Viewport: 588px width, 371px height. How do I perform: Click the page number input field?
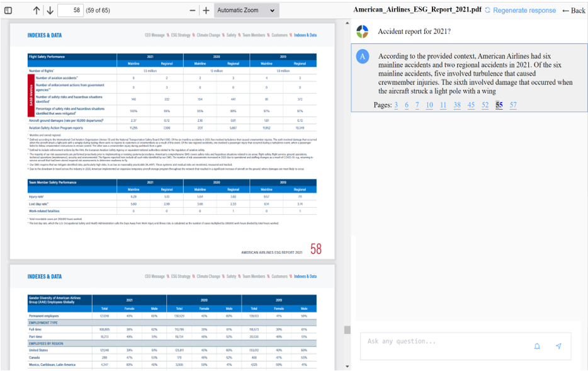click(x=71, y=11)
